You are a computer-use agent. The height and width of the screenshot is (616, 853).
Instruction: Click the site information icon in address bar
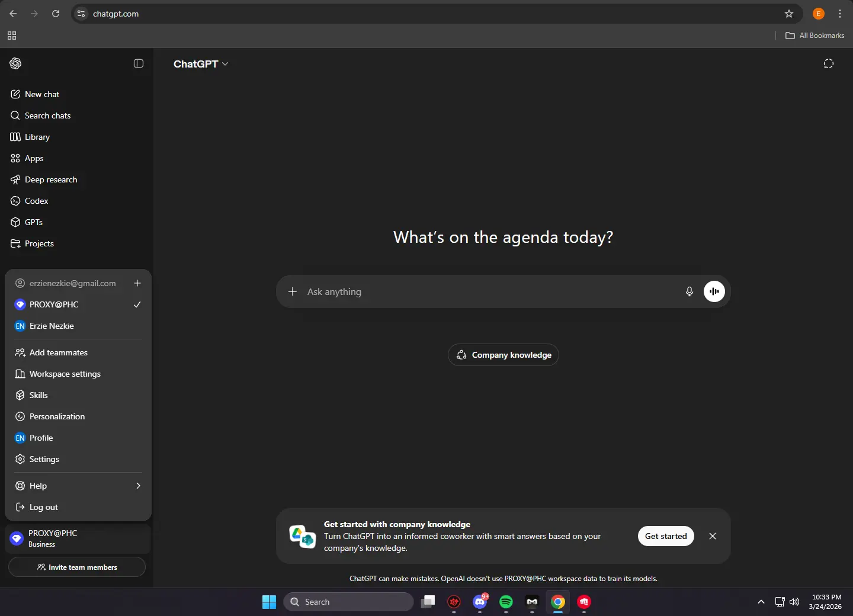coord(81,14)
